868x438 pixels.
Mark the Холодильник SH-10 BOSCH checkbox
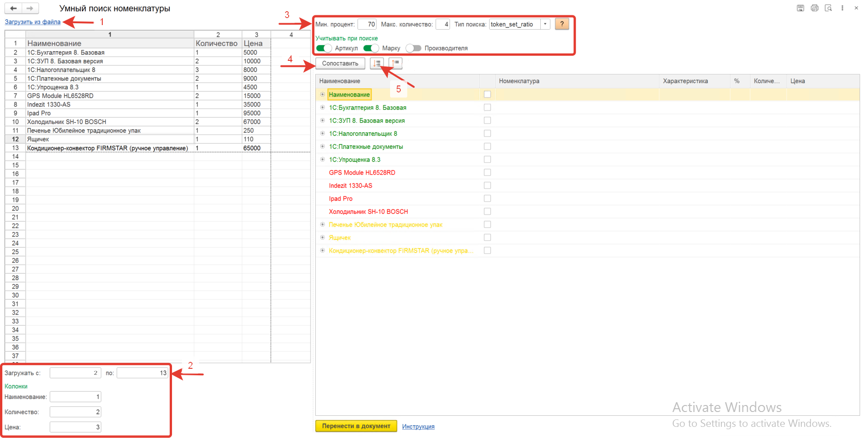pyautogui.click(x=487, y=211)
